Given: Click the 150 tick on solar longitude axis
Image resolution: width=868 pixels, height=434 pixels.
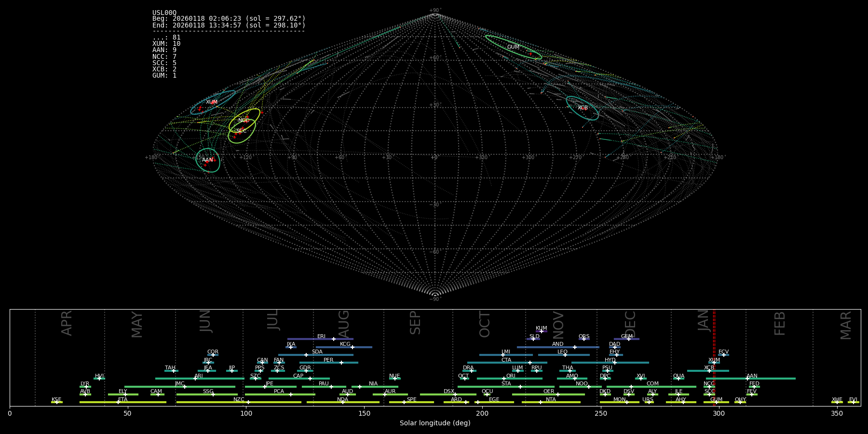Looking at the screenshot, I should (x=364, y=414).
